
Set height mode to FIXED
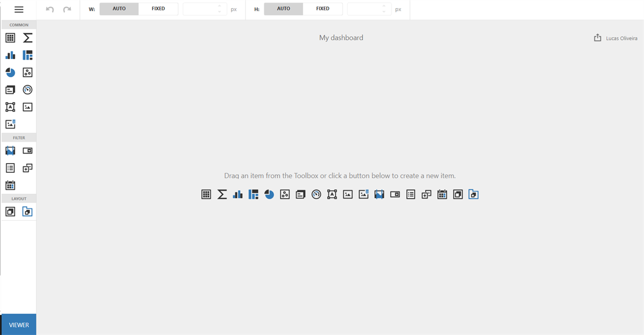(323, 9)
